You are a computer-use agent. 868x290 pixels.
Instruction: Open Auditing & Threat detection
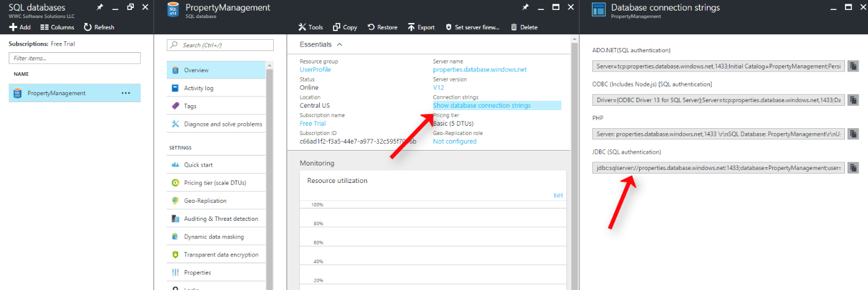pos(216,219)
